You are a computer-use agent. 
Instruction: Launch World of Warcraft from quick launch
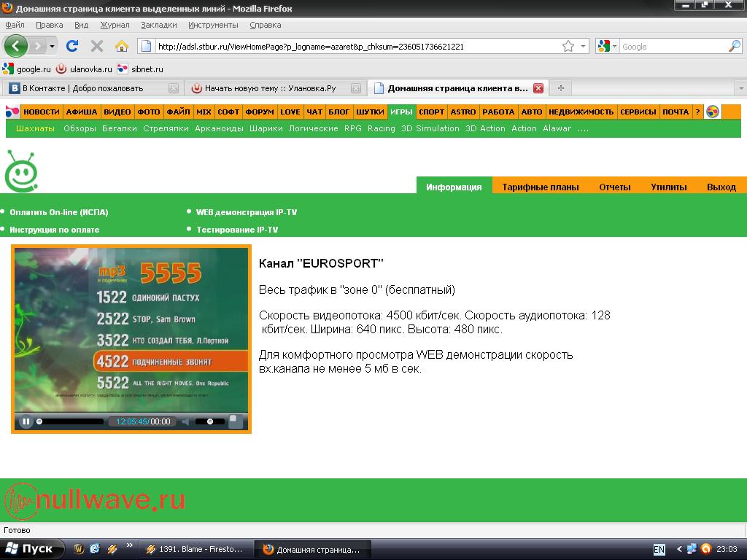pos(79,549)
